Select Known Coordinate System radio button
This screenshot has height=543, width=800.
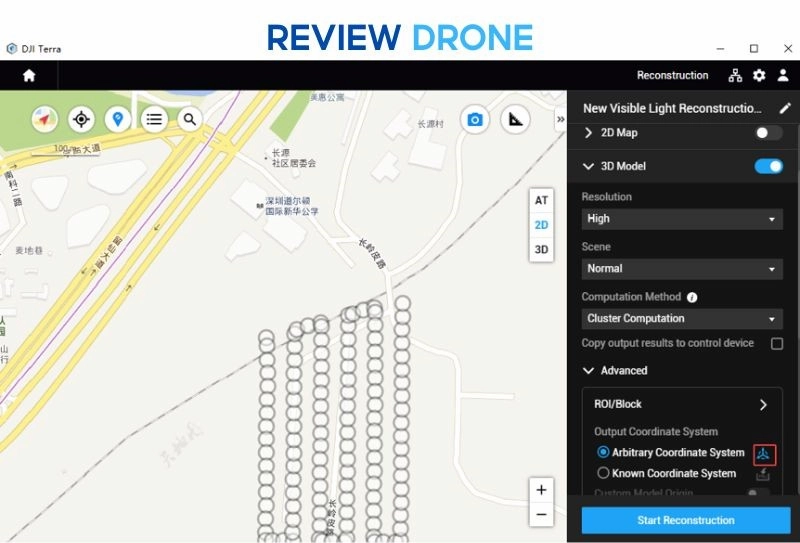pyautogui.click(x=603, y=473)
